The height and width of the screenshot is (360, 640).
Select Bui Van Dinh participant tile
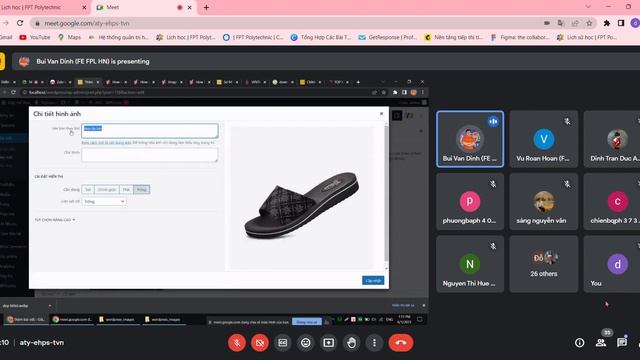470,139
